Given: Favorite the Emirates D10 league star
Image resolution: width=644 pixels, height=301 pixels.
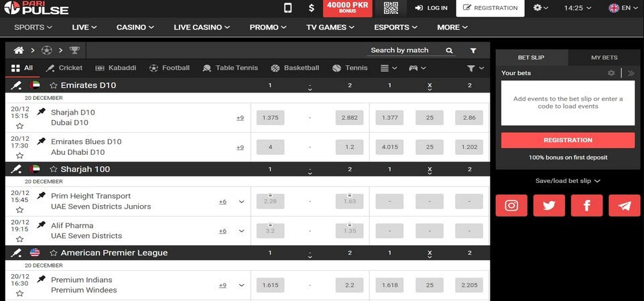Looking at the screenshot, I should tap(54, 85).
